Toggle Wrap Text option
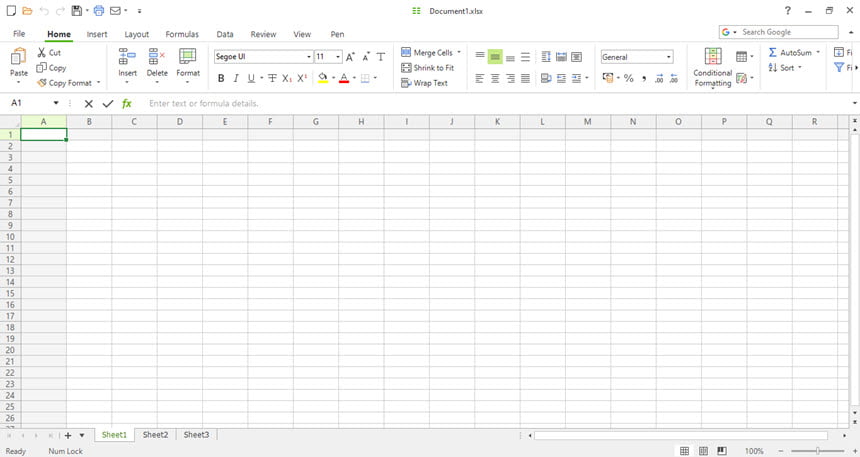Screen dimensions: 860x457 (425, 83)
